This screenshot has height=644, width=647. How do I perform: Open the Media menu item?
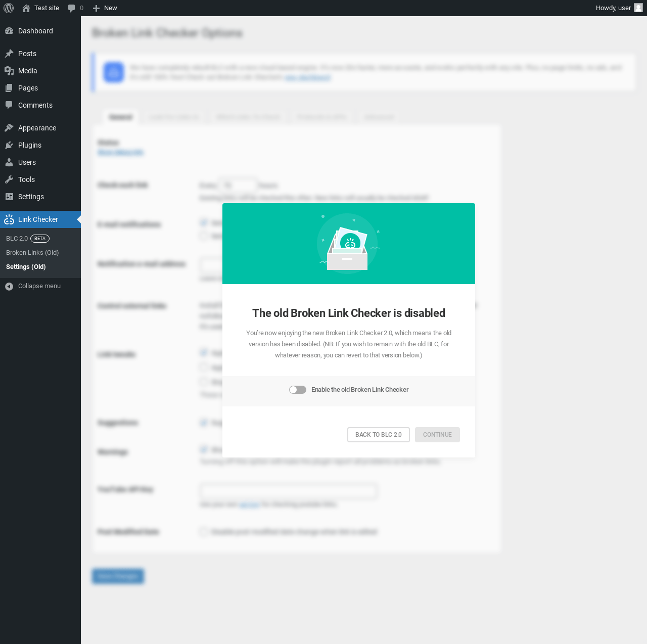[x=40, y=71]
